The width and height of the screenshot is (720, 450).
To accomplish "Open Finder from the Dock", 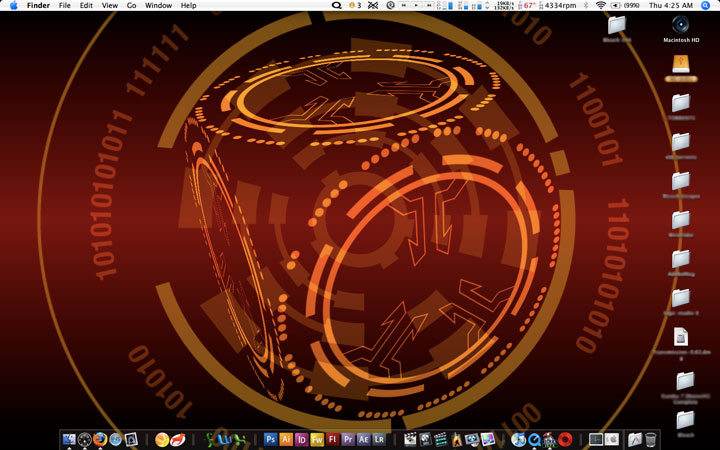I will point(69,439).
